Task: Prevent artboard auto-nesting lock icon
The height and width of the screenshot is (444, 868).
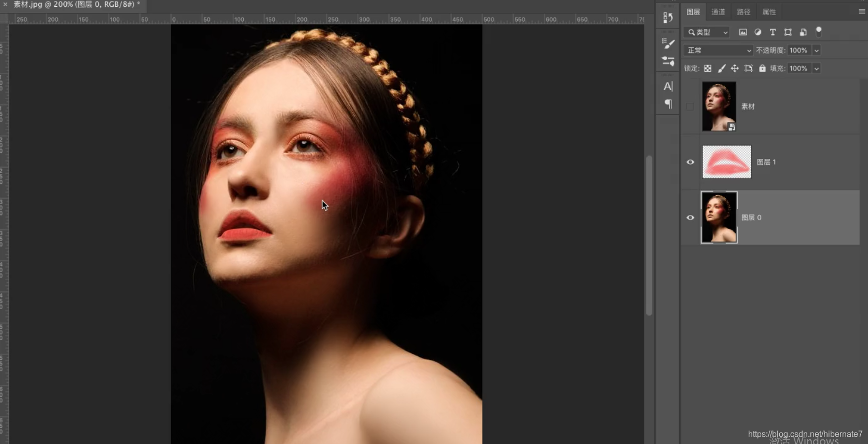Action: click(x=748, y=69)
